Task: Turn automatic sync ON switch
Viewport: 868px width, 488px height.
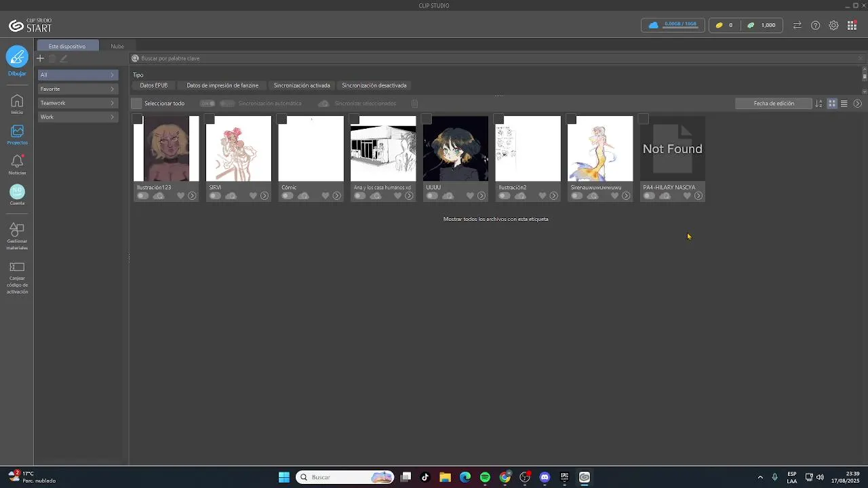Action: coord(208,104)
